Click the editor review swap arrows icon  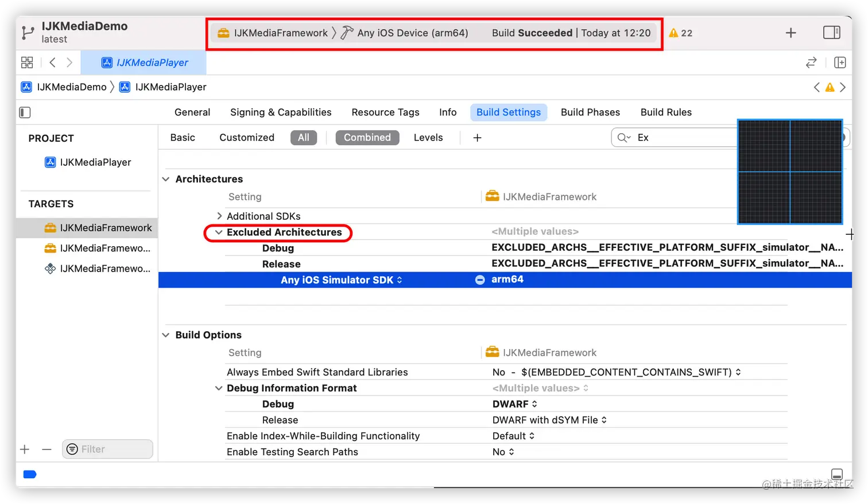811,63
